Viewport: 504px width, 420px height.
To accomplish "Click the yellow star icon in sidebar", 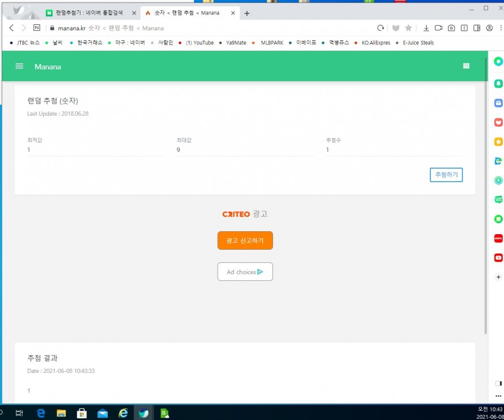I will pyautogui.click(x=498, y=142).
